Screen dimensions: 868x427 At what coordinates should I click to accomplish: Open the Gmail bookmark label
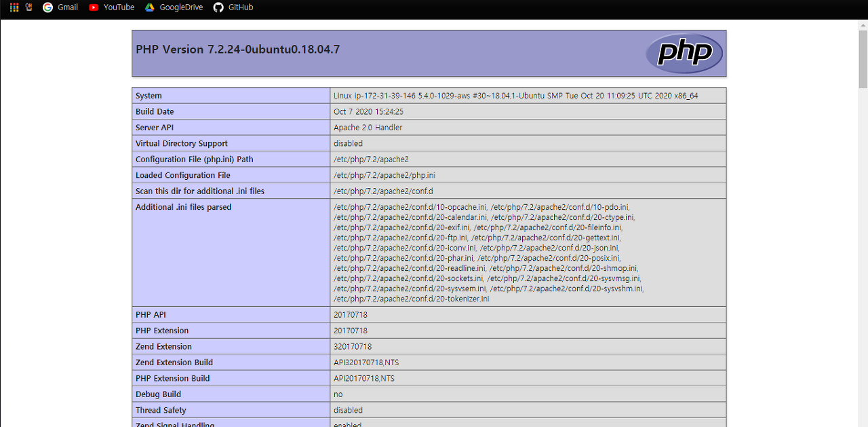[x=68, y=7]
